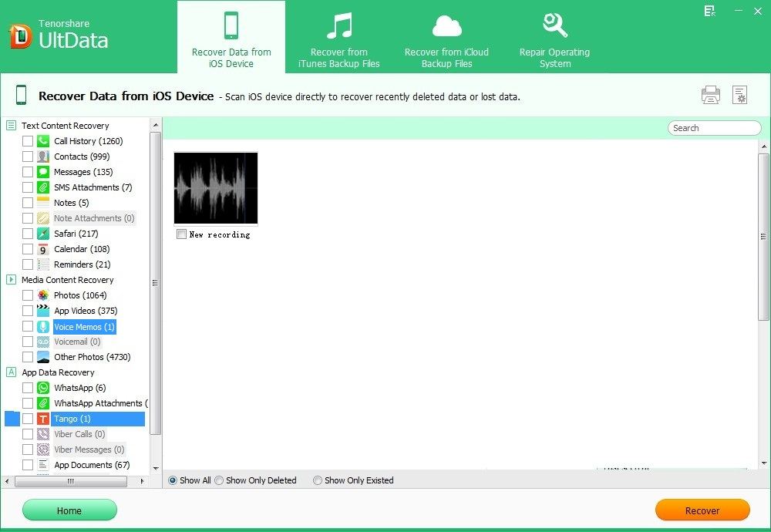Click the splitter handle beside sidebar
The height and width of the screenshot is (532, 771).
tap(162, 302)
